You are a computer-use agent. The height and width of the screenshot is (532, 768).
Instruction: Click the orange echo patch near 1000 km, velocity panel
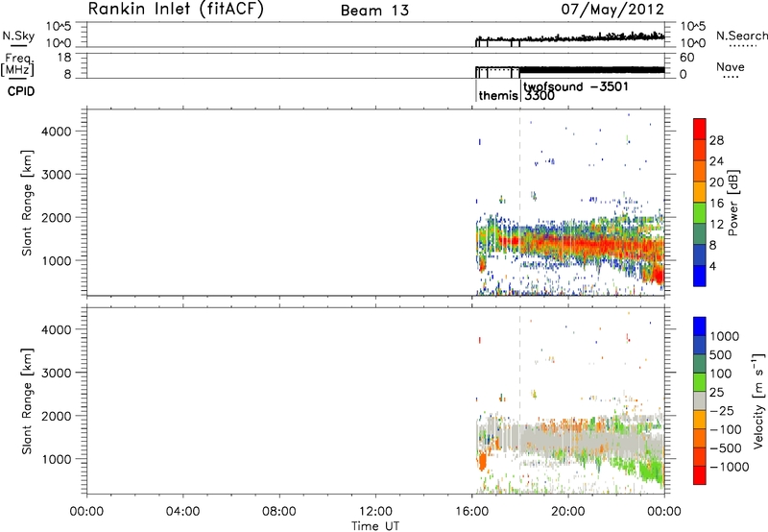(x=482, y=462)
